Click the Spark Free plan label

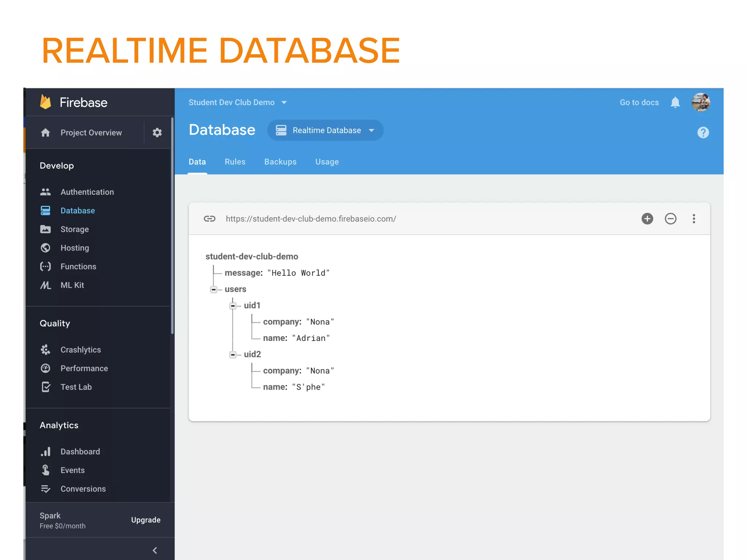[62, 520]
